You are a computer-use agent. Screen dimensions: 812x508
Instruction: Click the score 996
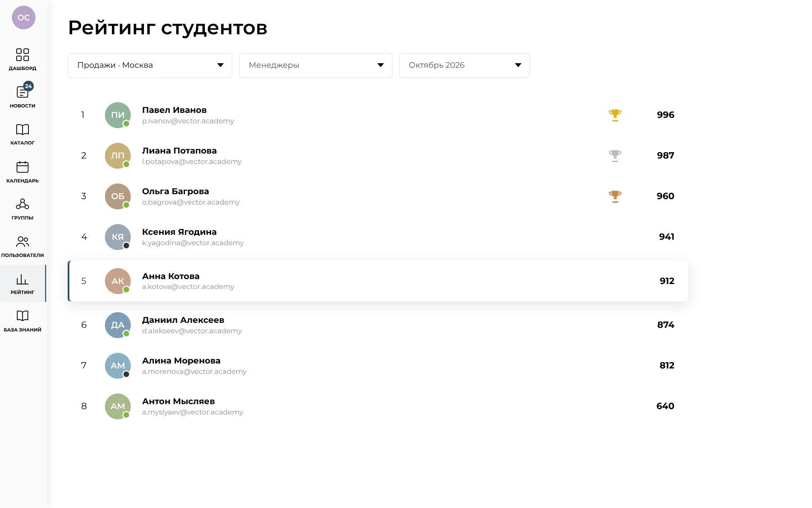point(665,115)
